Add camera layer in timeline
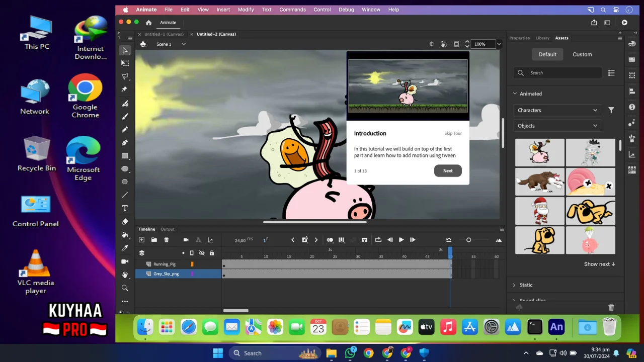This screenshot has width=644, height=362. click(186, 240)
